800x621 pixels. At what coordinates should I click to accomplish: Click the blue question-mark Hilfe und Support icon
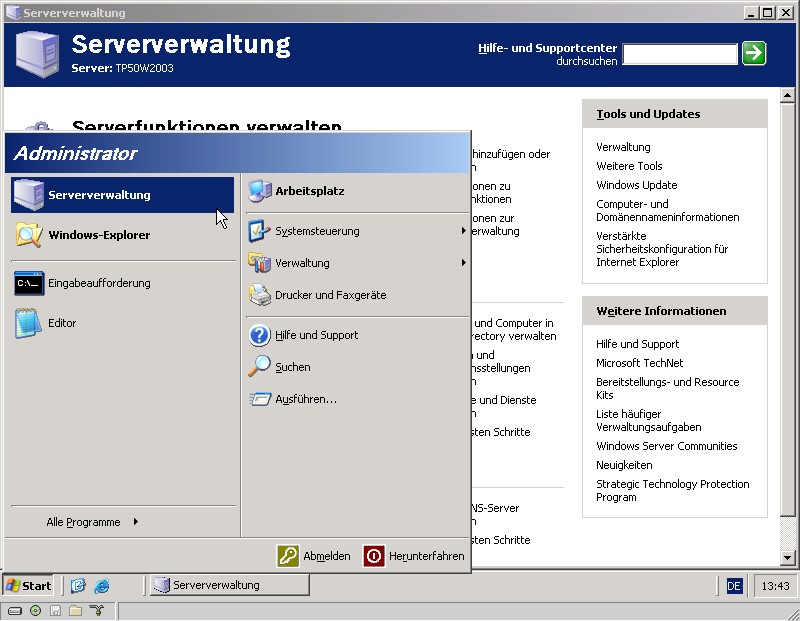(259, 335)
